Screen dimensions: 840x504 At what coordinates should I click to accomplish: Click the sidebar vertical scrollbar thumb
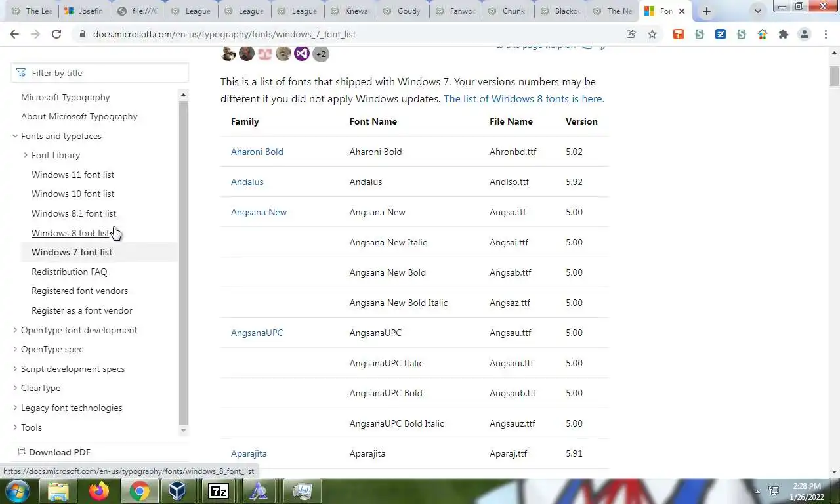coord(183,262)
